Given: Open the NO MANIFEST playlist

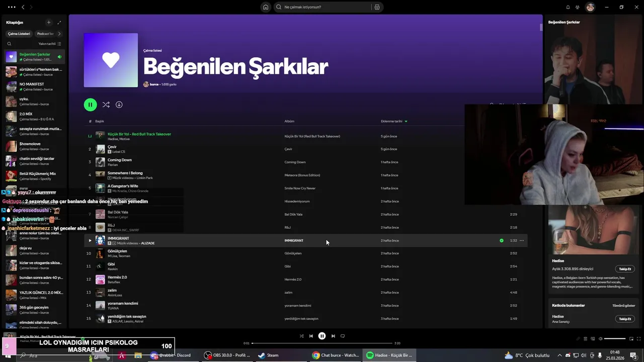Looking at the screenshot, I should (x=34, y=86).
